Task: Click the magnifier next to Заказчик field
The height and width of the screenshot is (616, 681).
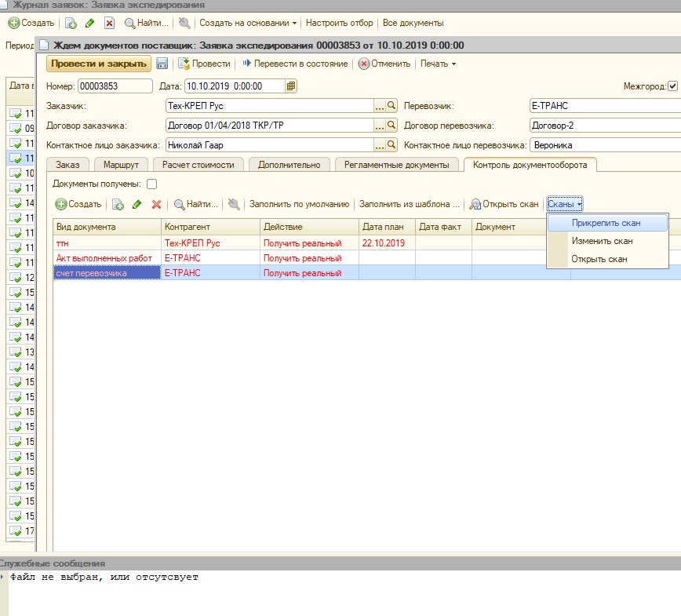Action: click(x=391, y=106)
